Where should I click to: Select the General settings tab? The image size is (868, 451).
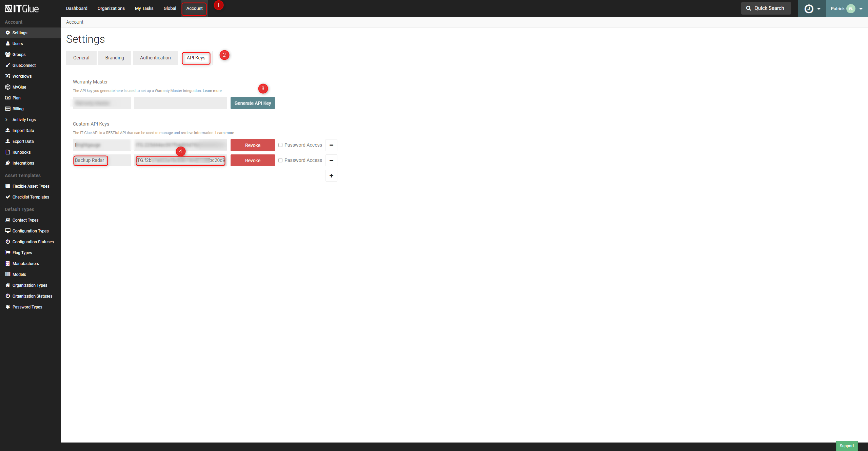coord(81,57)
